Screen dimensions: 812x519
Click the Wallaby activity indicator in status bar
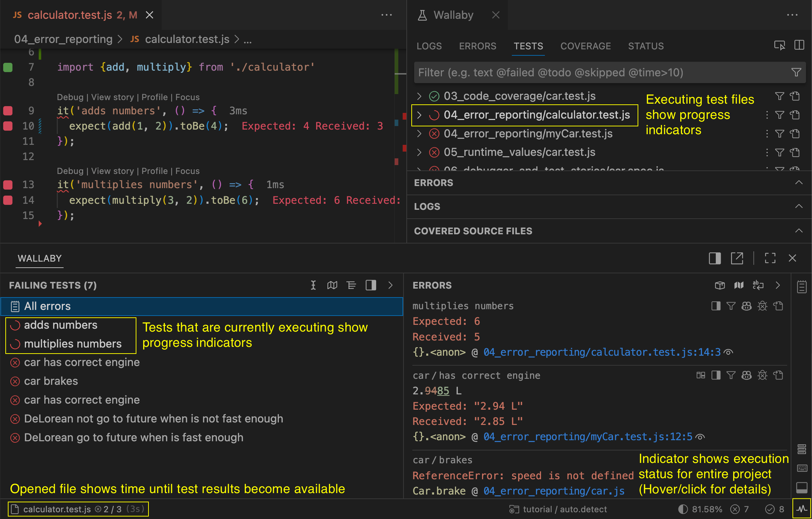click(801, 509)
